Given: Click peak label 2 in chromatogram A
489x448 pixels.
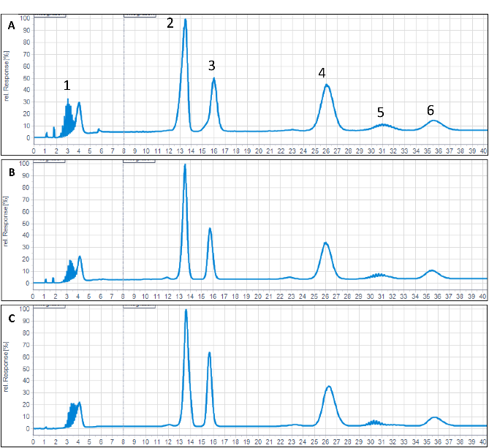Looking at the screenshot, I should 170,23.
